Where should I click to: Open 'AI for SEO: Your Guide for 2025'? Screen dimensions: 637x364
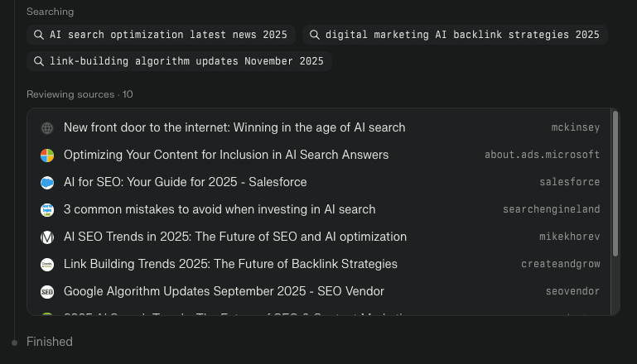(x=186, y=183)
